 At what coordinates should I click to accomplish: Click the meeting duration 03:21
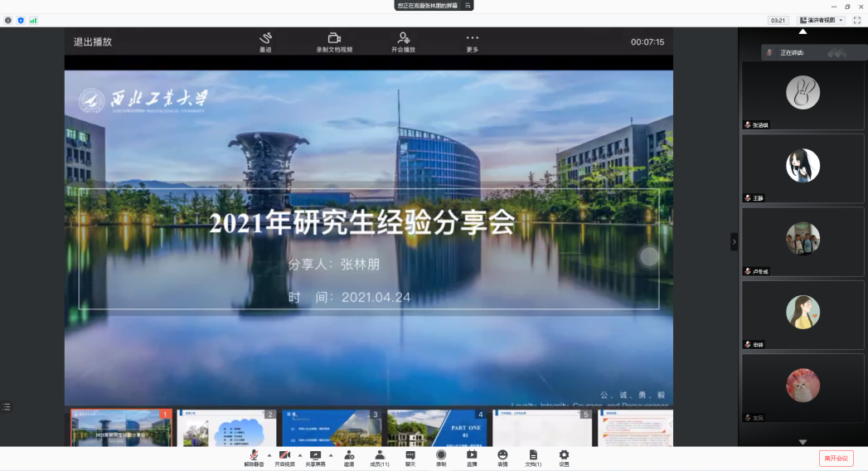click(x=778, y=21)
